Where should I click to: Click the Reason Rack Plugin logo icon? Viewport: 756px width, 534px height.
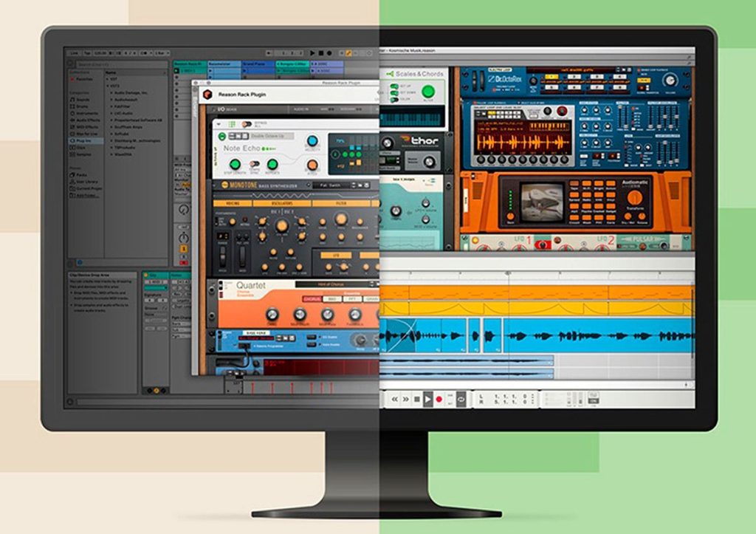(207, 94)
